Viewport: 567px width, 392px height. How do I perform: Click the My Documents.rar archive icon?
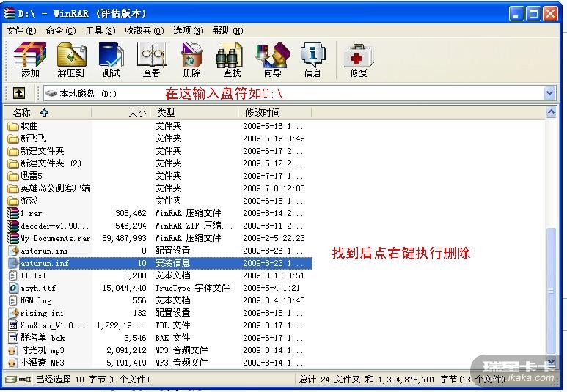[x=13, y=238]
